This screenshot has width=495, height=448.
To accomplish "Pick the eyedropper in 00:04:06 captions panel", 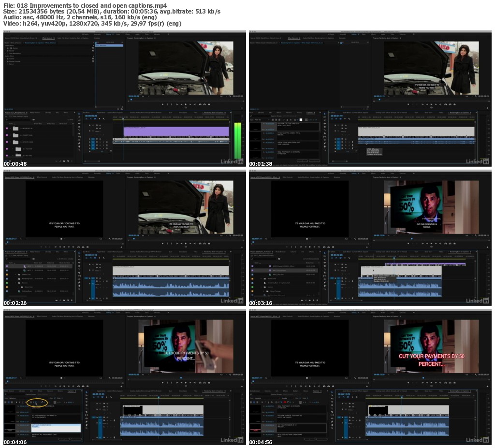I will click(x=42, y=402).
